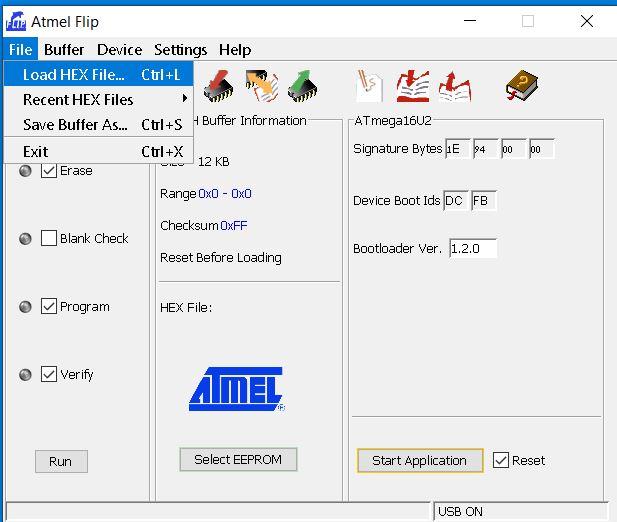Viewport: 617px width, 522px height.
Task: Click the Checksum value 0xFF
Action: click(234, 225)
